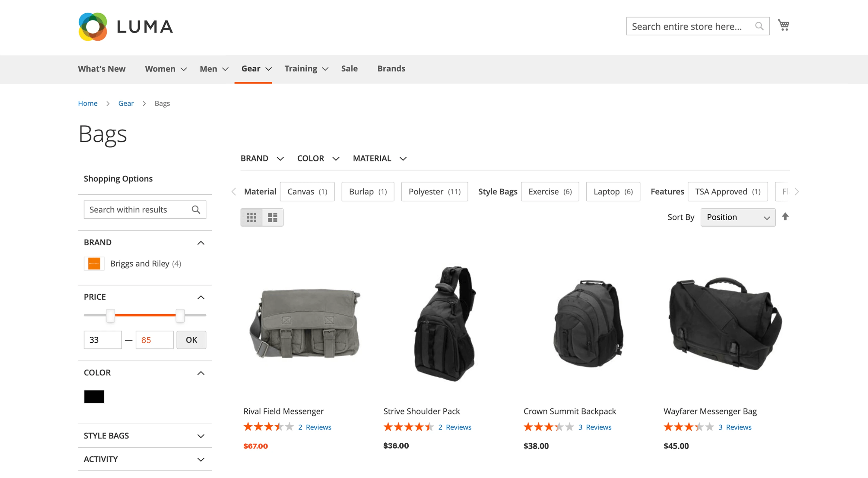Click the search-within-results magnifier icon
Viewport: 868px width, 478px height.
(x=196, y=209)
